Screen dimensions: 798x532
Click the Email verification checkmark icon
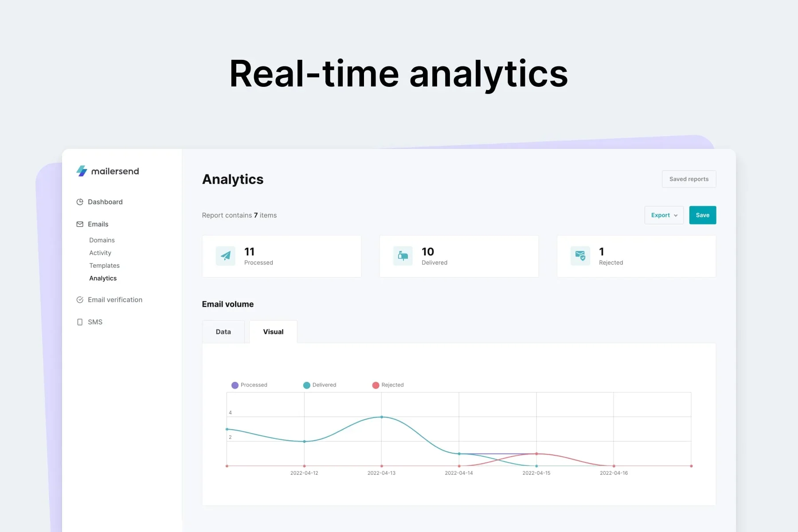[80, 300]
